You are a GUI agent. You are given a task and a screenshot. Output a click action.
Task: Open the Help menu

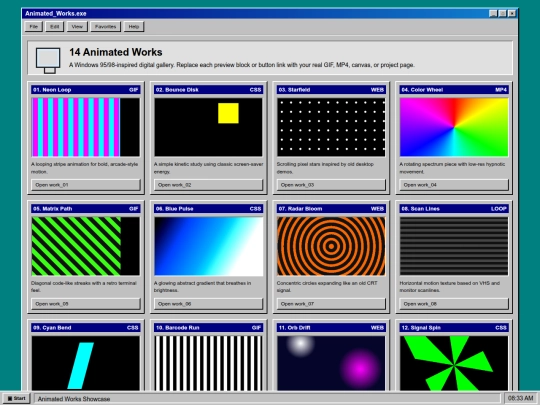134,27
